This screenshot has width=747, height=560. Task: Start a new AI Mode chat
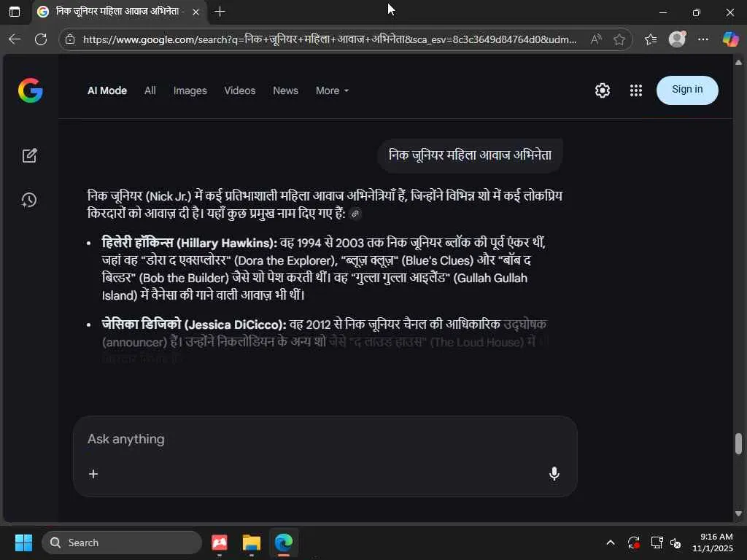coord(29,156)
